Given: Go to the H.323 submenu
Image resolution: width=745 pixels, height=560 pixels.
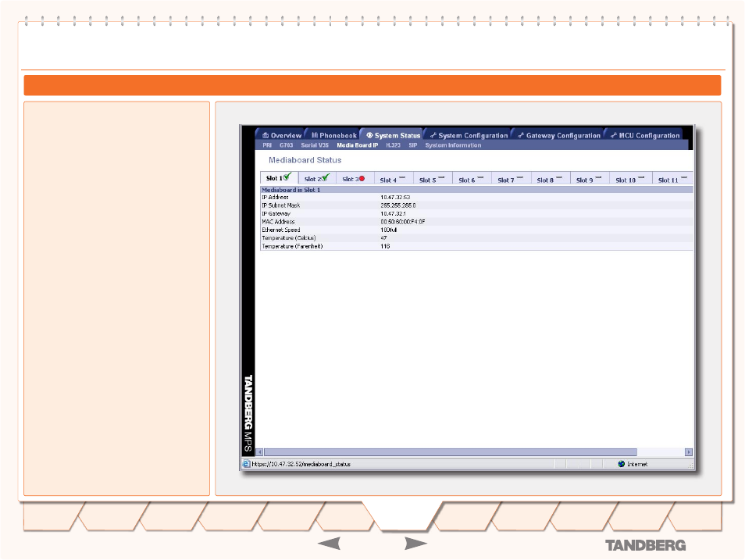Looking at the screenshot, I should pyautogui.click(x=393, y=145).
